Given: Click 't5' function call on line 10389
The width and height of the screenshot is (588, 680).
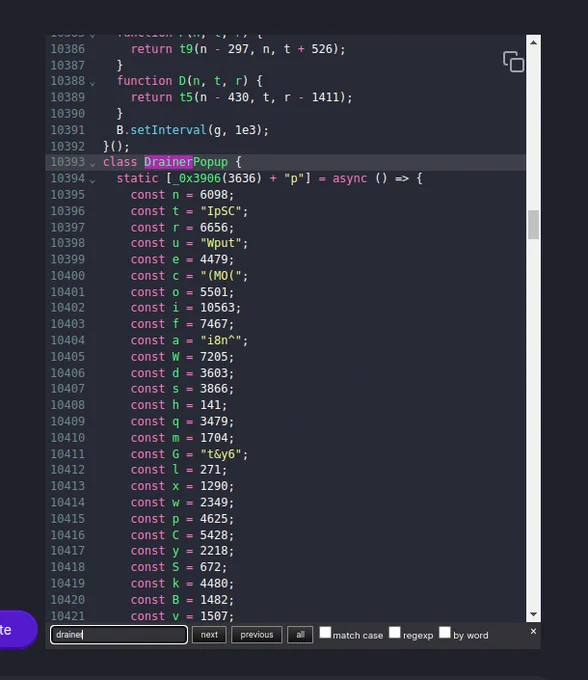Looking at the screenshot, I should click(x=186, y=97).
